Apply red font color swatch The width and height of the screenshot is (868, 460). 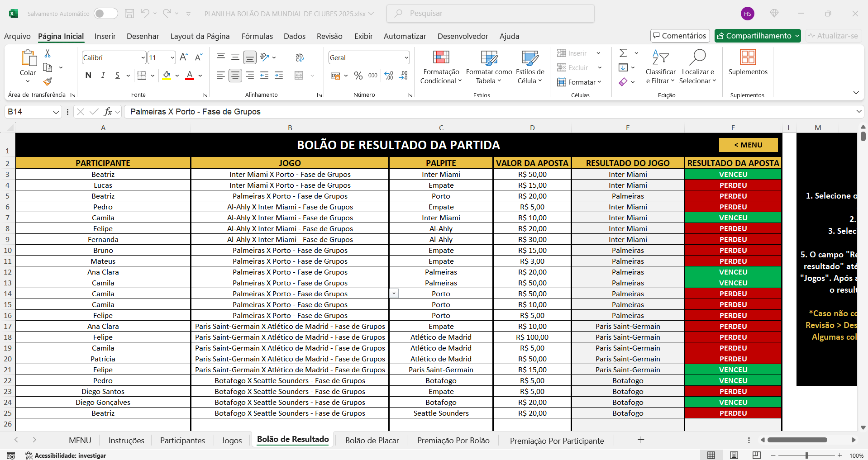(x=190, y=76)
